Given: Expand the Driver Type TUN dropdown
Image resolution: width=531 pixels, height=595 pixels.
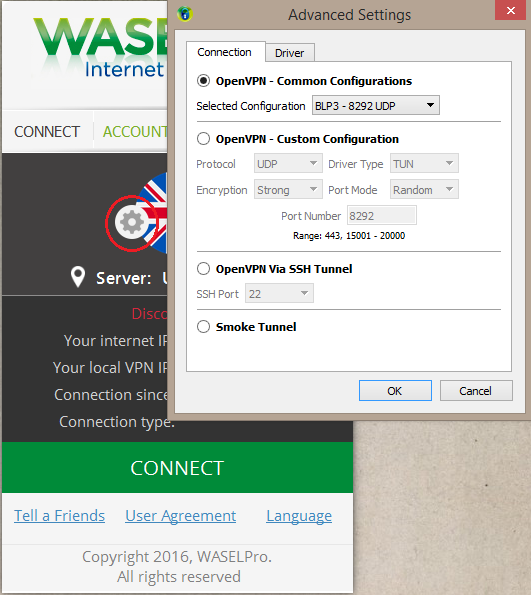Looking at the screenshot, I should (x=424, y=164).
